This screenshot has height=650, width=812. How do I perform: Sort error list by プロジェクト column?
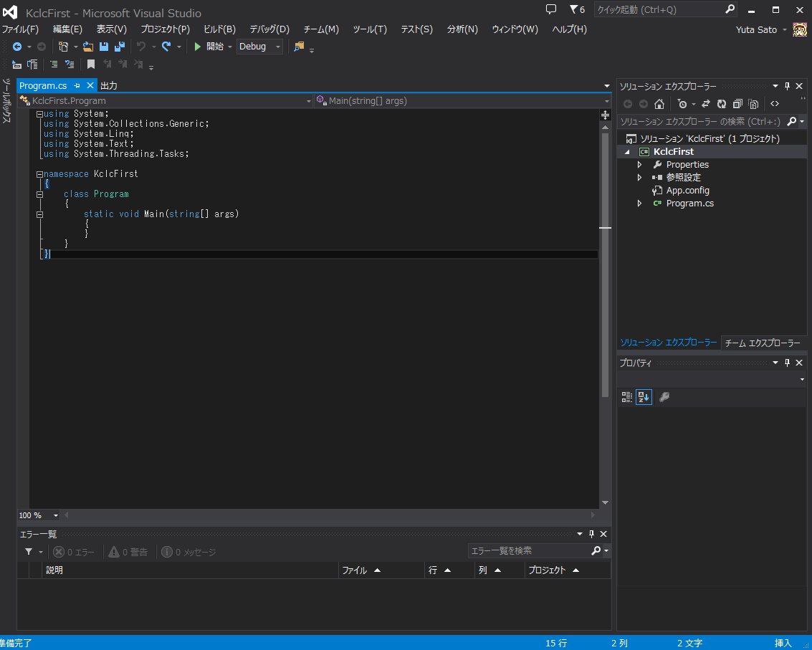(568, 570)
